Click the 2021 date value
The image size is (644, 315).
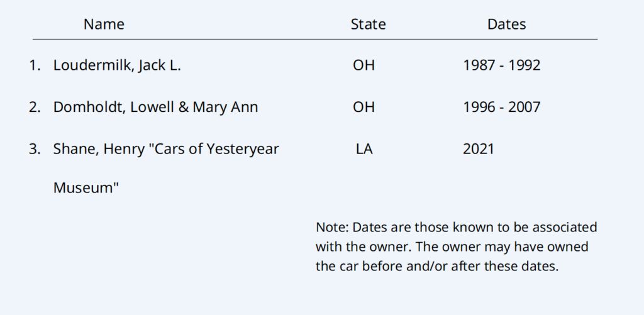coord(478,149)
